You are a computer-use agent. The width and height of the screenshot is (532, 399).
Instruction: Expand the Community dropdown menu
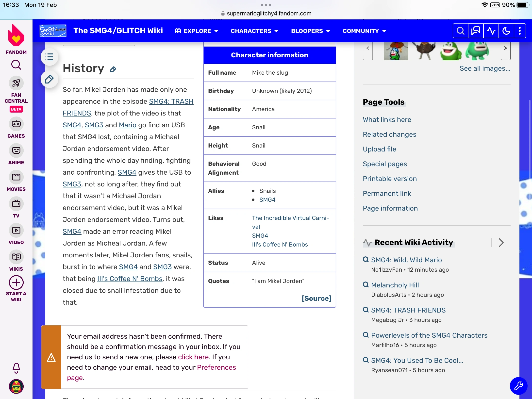(x=364, y=31)
